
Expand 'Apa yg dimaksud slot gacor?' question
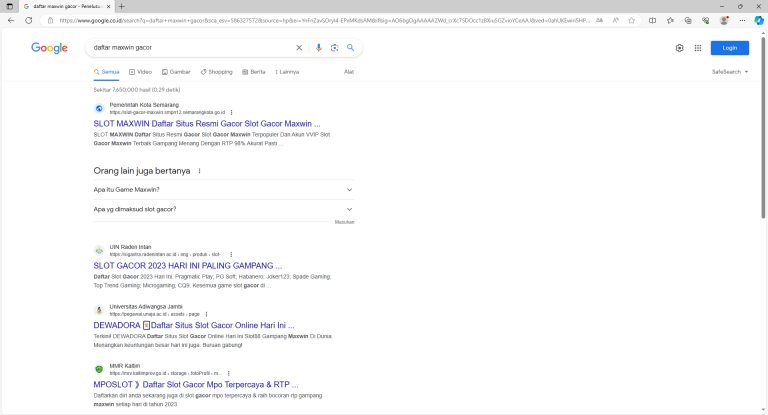[x=223, y=209]
